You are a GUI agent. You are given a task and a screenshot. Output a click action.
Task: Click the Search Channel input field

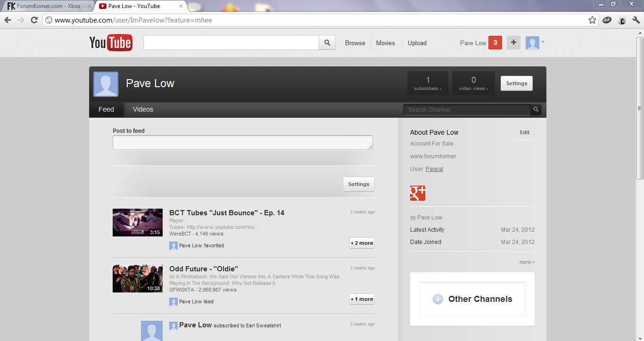(x=467, y=110)
